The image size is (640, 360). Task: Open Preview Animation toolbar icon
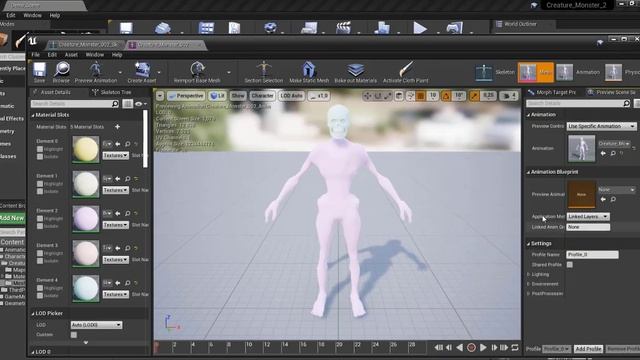(x=96, y=69)
